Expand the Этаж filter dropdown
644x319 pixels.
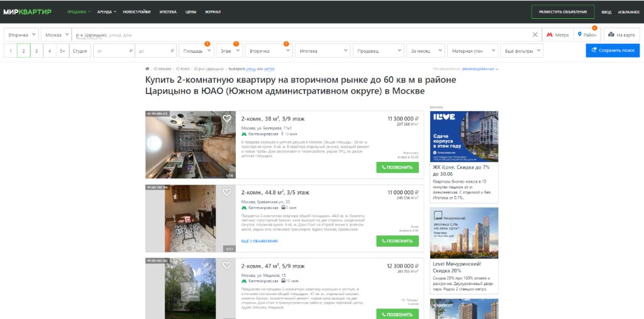229,51
